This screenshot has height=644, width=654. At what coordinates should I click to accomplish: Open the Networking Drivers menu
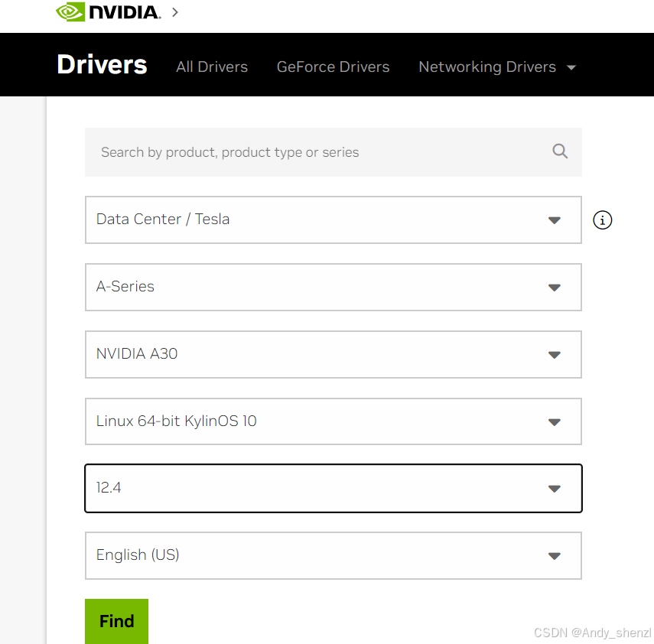(498, 67)
